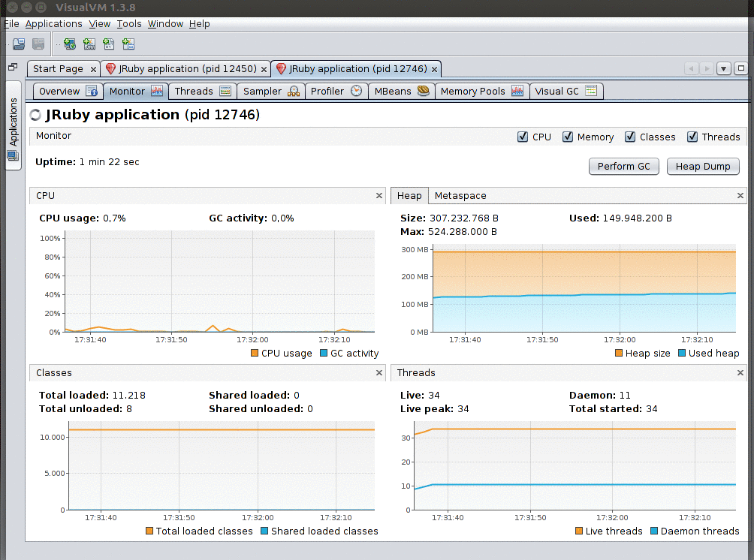The height and width of the screenshot is (560, 754).
Task: Click the Shared loaded classes legend swatch
Action: [x=264, y=531]
